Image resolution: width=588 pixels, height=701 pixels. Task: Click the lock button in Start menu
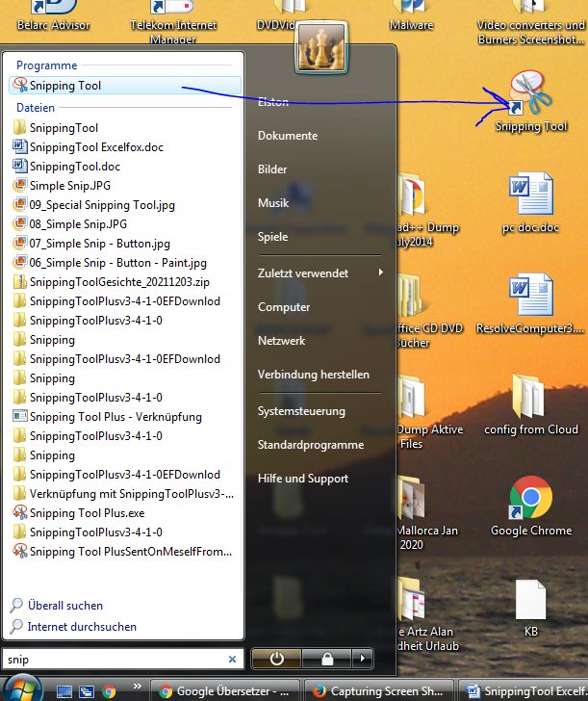coord(327,659)
